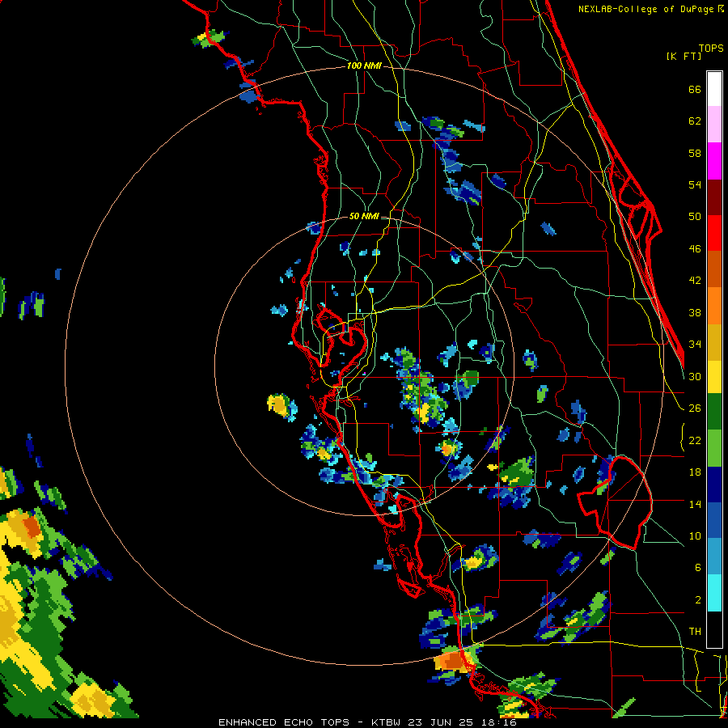Click the [K FT] units label
This screenshot has width=728, height=728.
[684, 56]
